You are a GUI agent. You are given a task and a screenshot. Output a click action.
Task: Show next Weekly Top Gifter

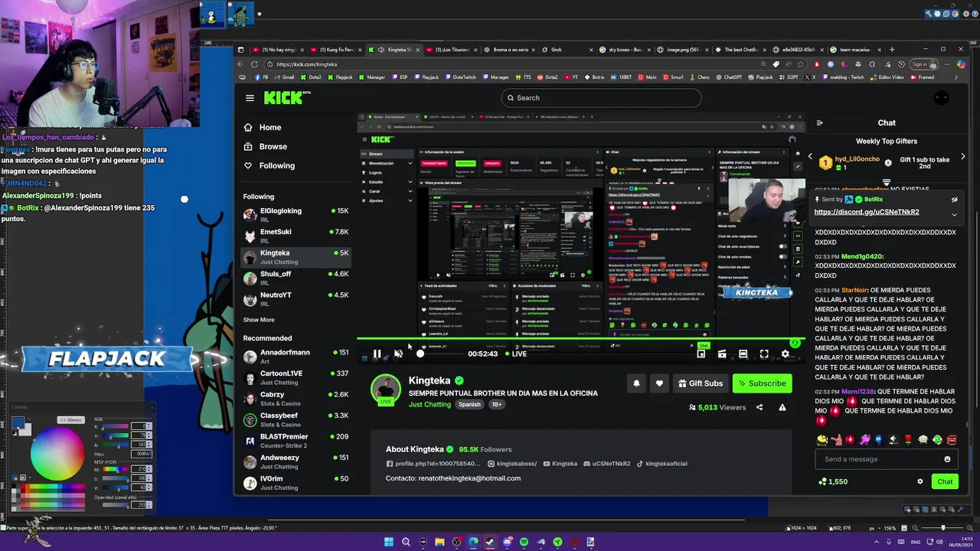coord(962,157)
